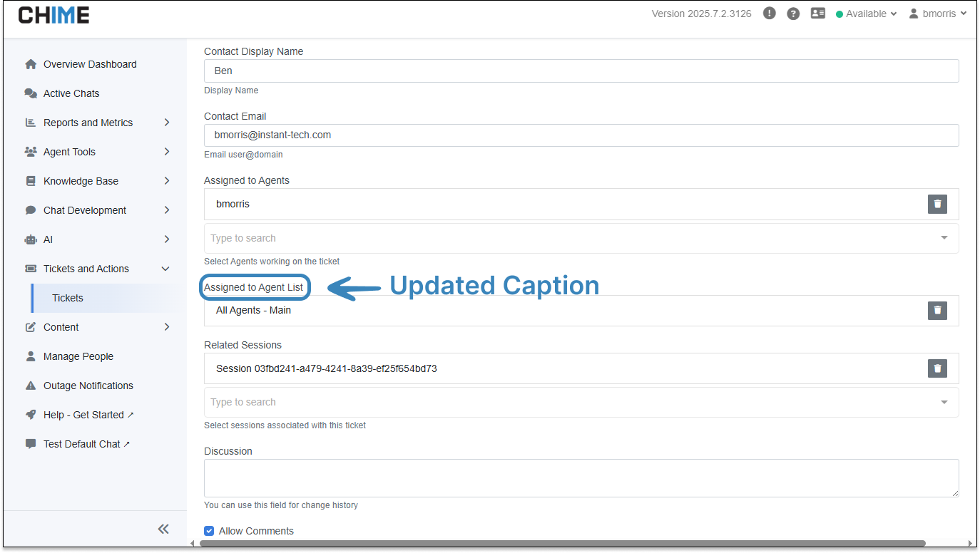
Task: Click the bmorris user avatar icon
Action: [x=914, y=14]
